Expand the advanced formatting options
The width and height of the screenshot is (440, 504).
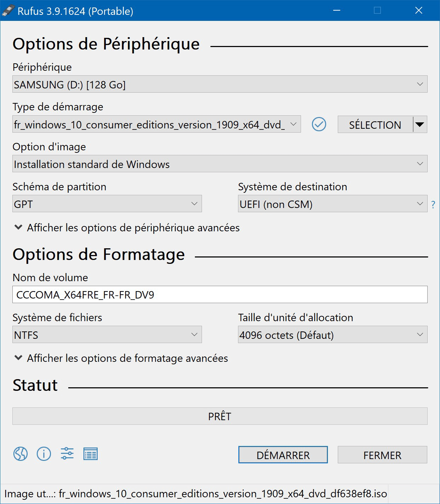[122, 358]
